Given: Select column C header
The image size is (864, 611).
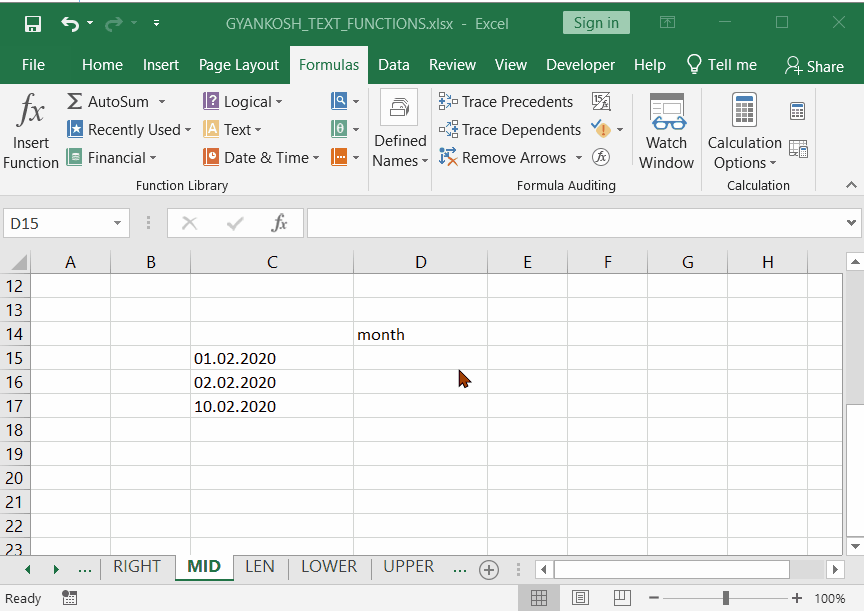Looking at the screenshot, I should tap(272, 262).
